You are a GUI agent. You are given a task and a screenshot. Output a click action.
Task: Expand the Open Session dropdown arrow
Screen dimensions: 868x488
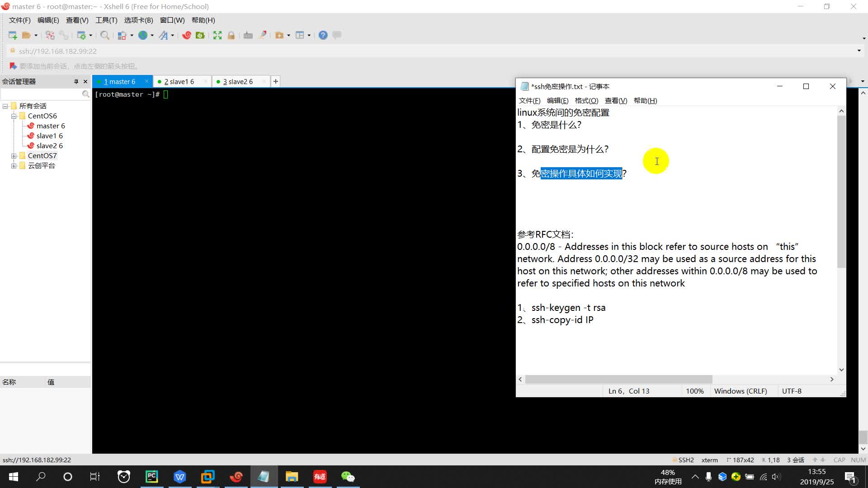36,35
